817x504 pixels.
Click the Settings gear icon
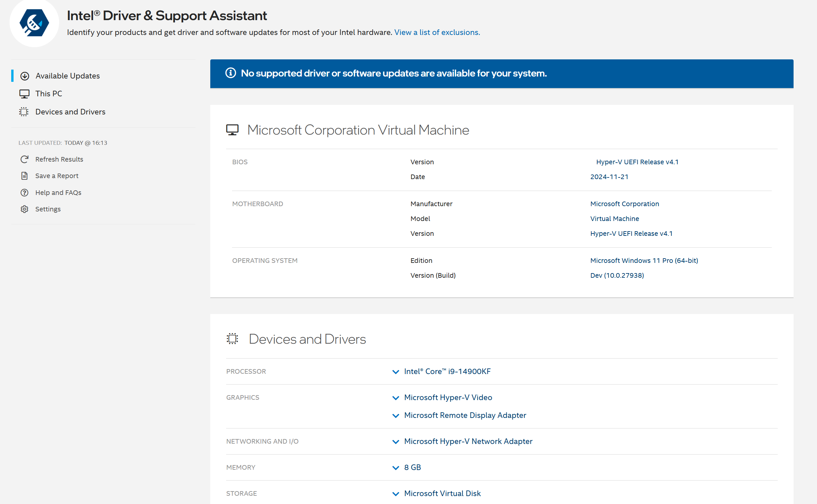click(24, 209)
